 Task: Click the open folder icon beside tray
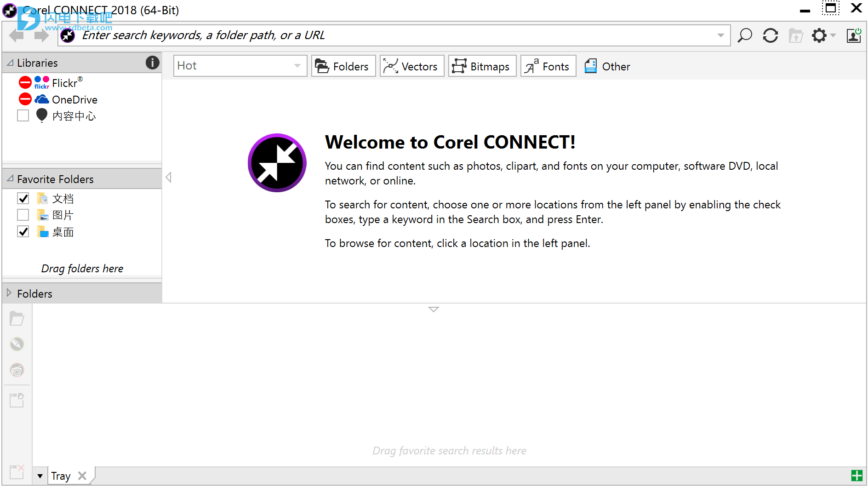coord(17,318)
